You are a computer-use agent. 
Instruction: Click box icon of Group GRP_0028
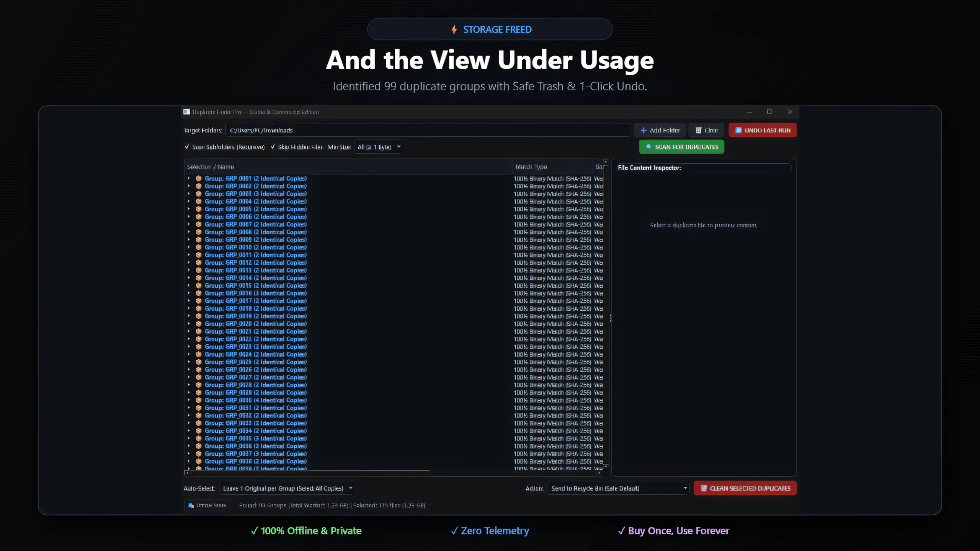pyautogui.click(x=199, y=385)
